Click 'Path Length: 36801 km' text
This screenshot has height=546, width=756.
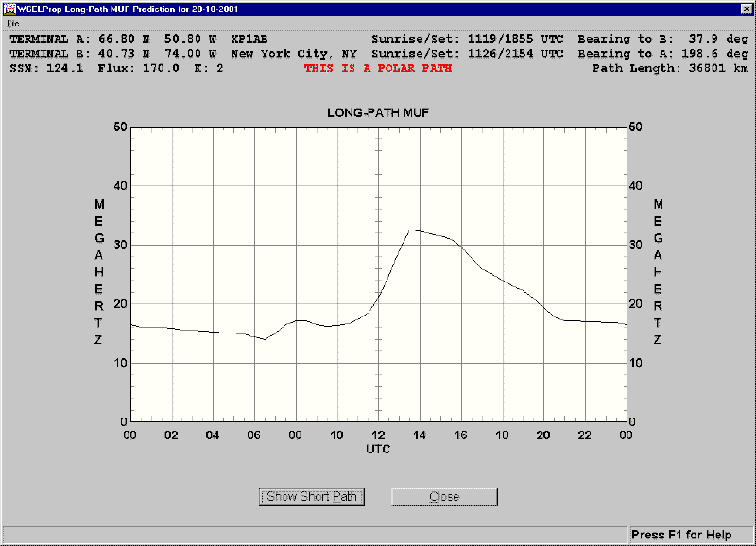tap(670, 68)
